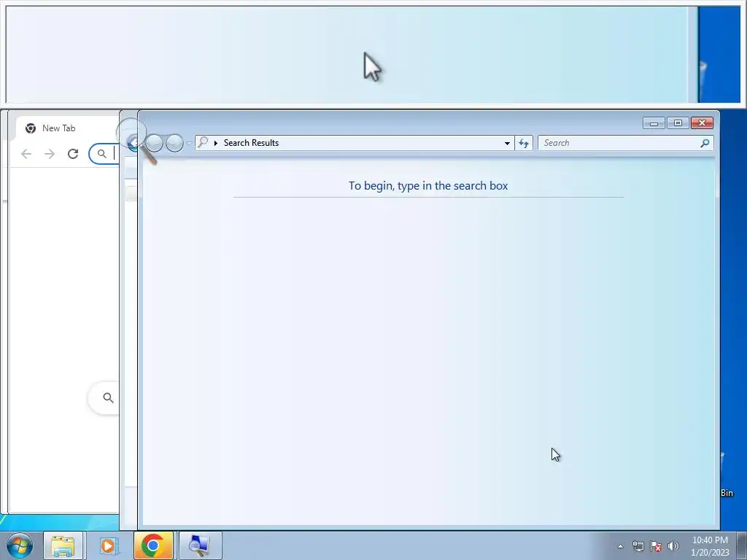Viewport: 747px width, 560px height.
Task: Show hidden tray icons arrow
Action: pyautogui.click(x=620, y=546)
